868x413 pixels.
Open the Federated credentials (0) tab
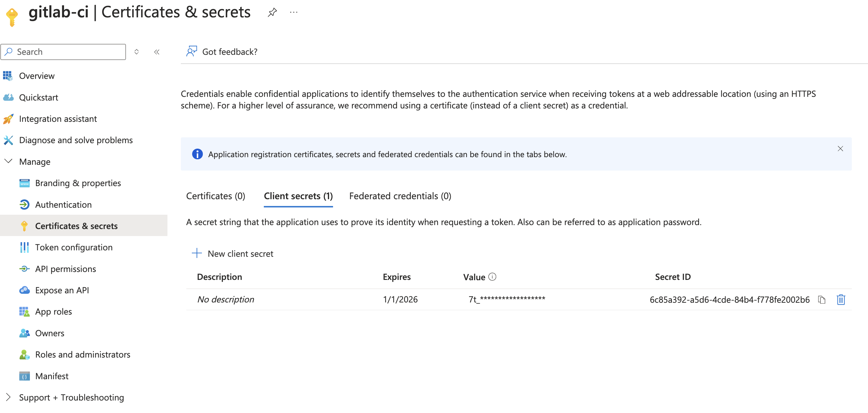pyautogui.click(x=400, y=196)
